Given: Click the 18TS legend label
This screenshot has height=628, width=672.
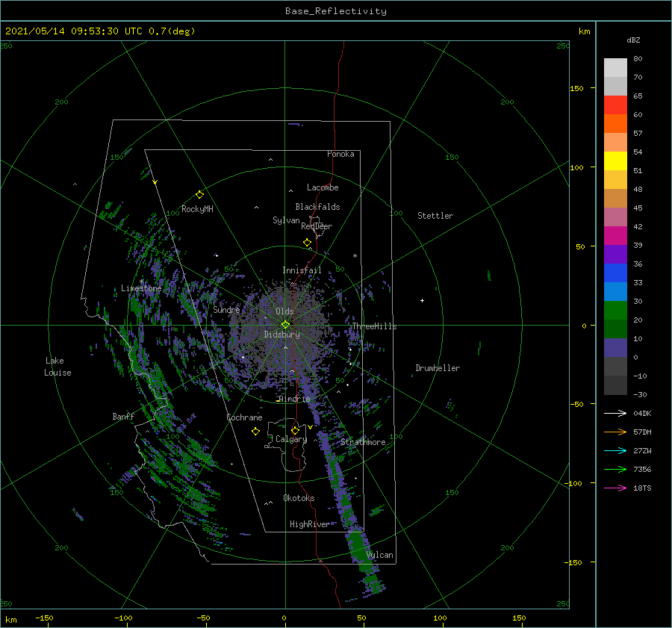Looking at the screenshot, I should click(642, 488).
